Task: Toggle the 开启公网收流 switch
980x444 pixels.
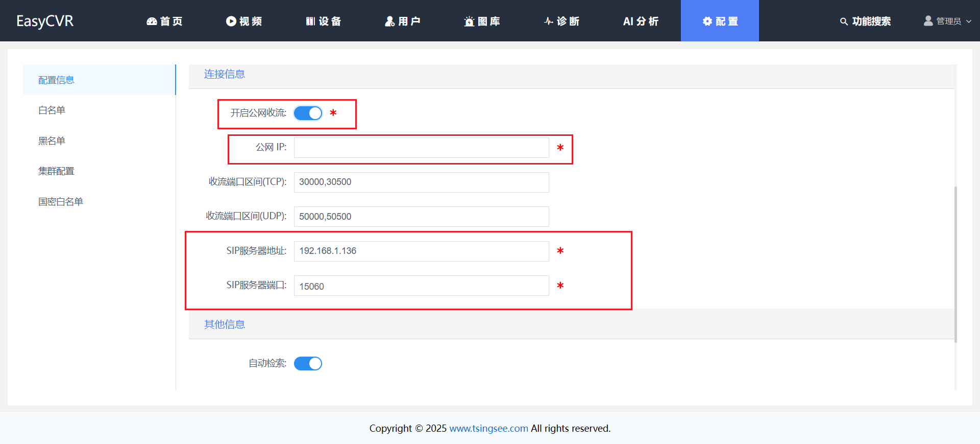Action: tap(308, 113)
